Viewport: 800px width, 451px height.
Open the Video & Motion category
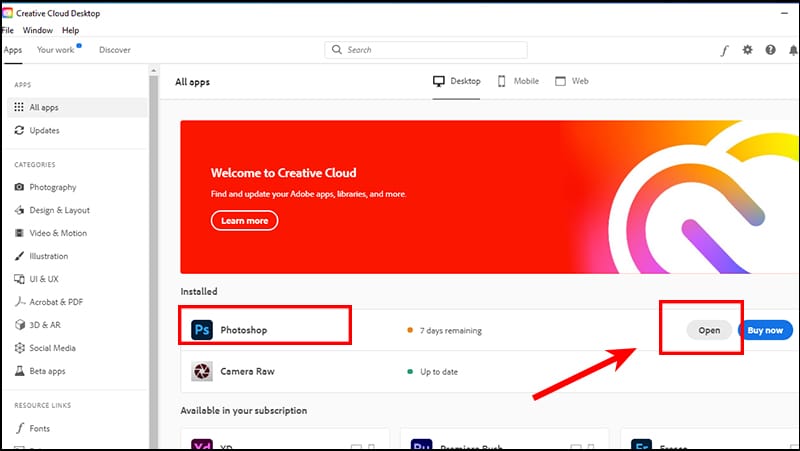tap(57, 233)
